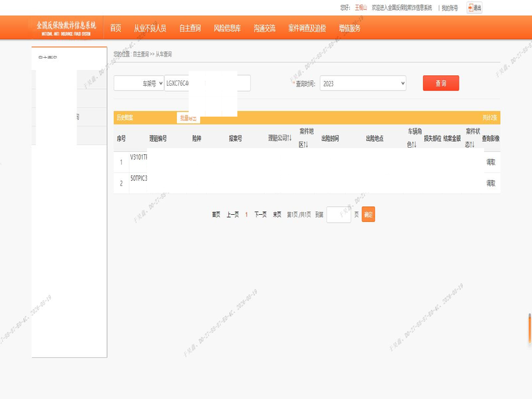Focus the VIN input field
This screenshot has width=532, height=399.
tap(207, 83)
